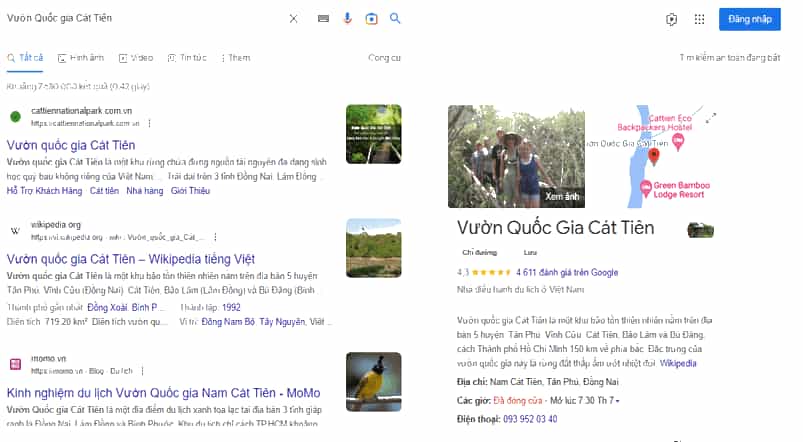Click the momo.vn pink favicon

pos(15,364)
